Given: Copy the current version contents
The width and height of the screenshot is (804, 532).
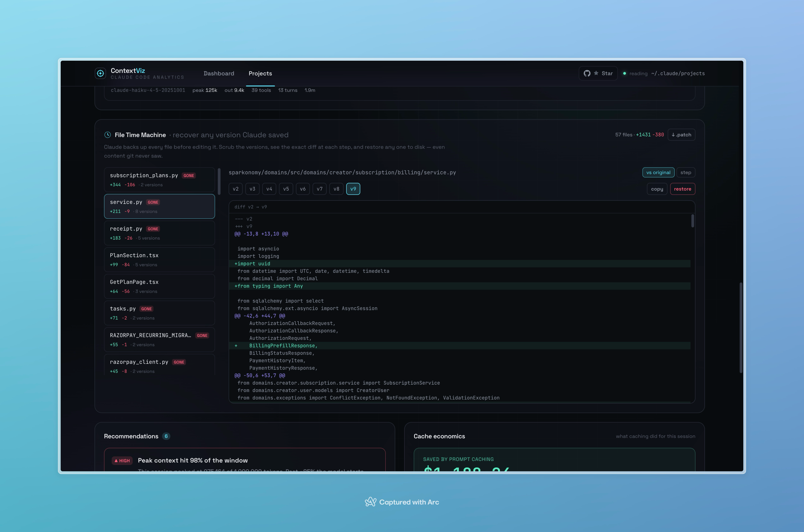Looking at the screenshot, I should [657, 189].
